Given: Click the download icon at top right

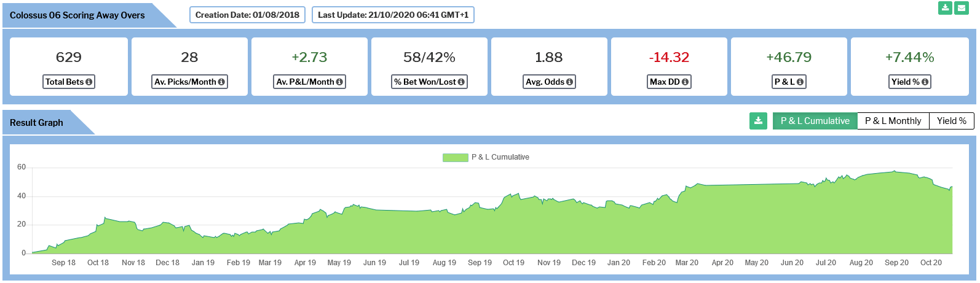Looking at the screenshot, I should coord(945,8).
